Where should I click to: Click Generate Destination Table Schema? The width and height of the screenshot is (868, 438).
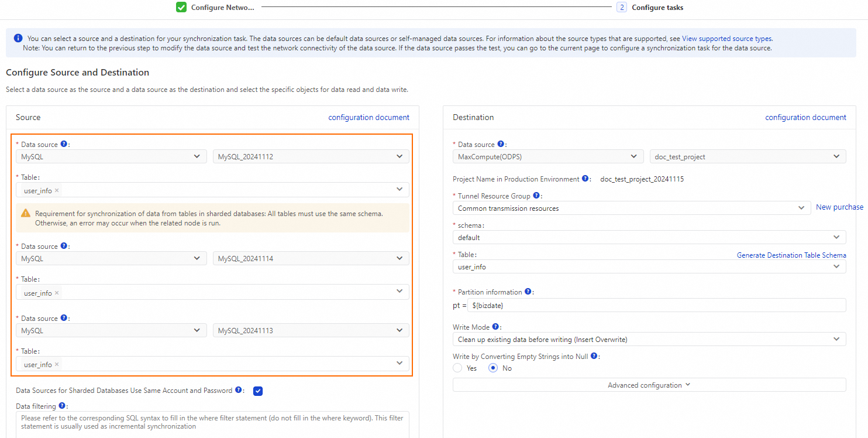tap(791, 255)
